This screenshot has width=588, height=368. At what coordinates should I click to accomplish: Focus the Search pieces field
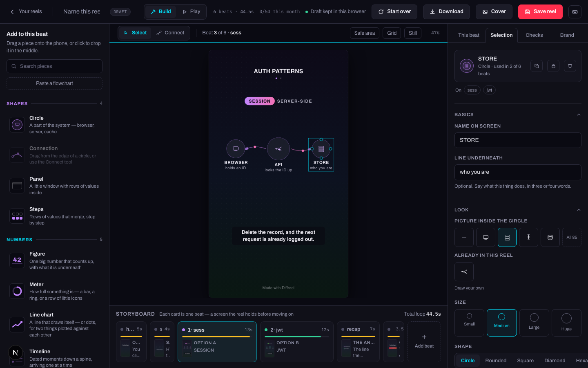pos(54,66)
